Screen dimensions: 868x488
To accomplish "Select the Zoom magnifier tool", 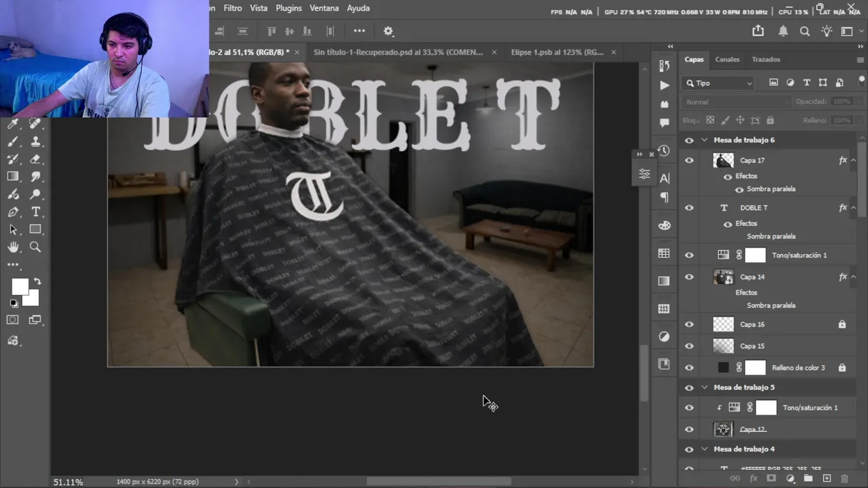I will click(x=35, y=247).
